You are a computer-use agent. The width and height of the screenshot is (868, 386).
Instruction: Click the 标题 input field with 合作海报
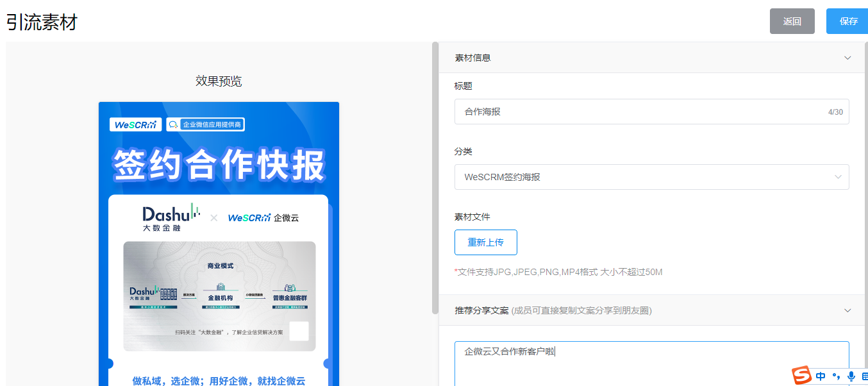click(641, 112)
